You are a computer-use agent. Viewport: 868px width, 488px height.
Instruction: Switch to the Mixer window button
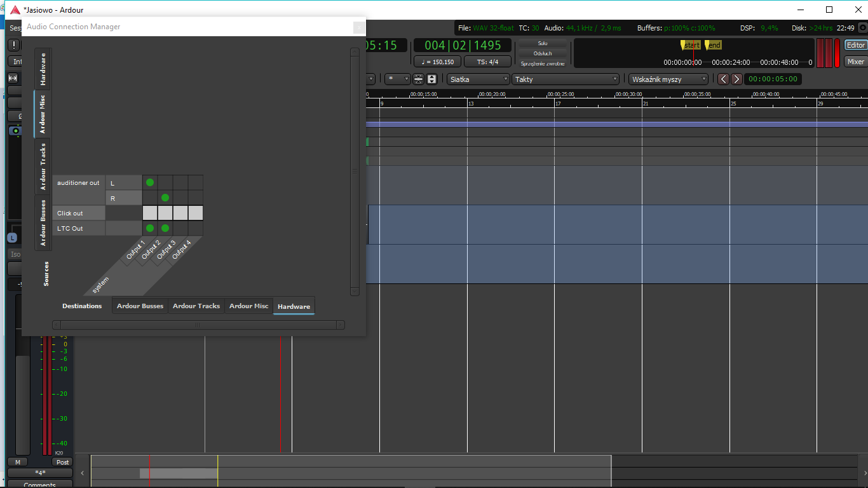[856, 62]
